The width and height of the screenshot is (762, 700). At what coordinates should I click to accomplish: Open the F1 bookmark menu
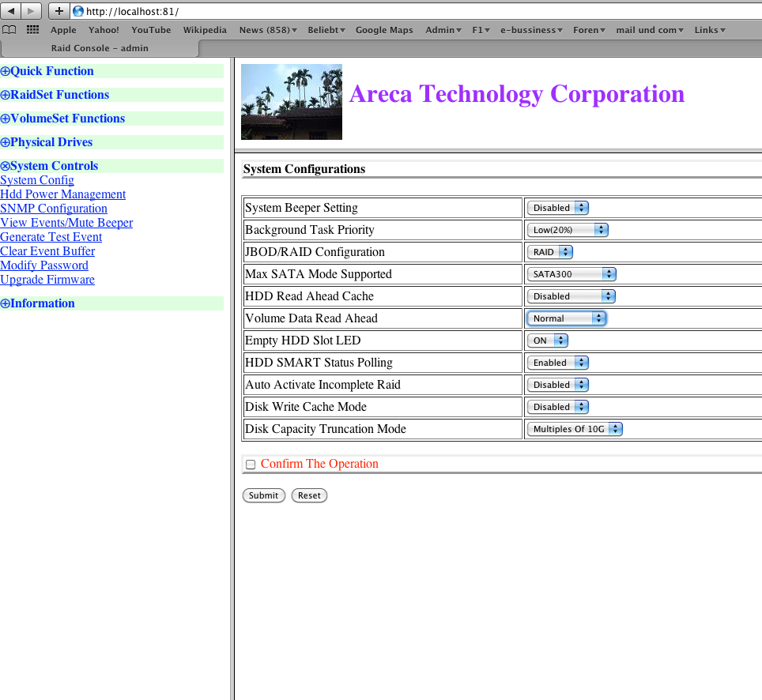tap(481, 30)
